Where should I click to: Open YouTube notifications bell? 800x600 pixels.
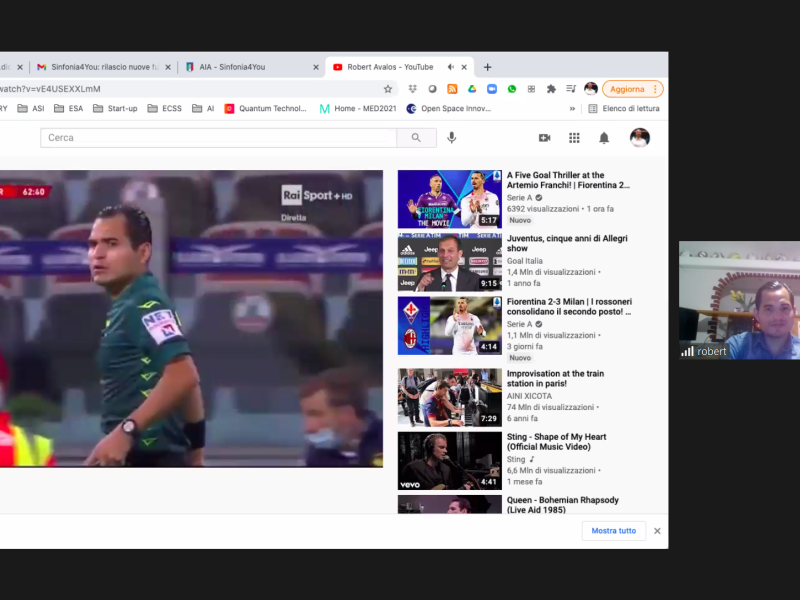tap(604, 138)
